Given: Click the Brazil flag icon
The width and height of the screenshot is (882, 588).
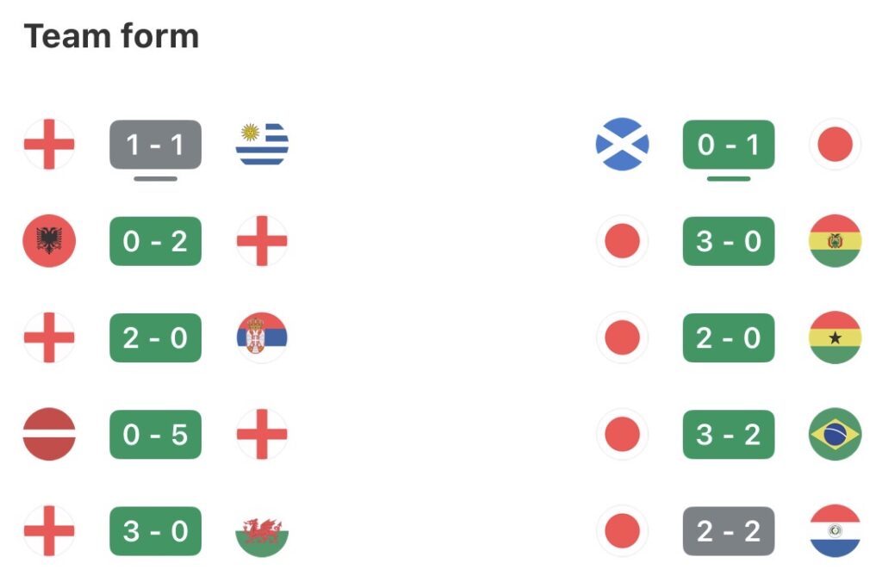Looking at the screenshot, I should pyautogui.click(x=835, y=434).
